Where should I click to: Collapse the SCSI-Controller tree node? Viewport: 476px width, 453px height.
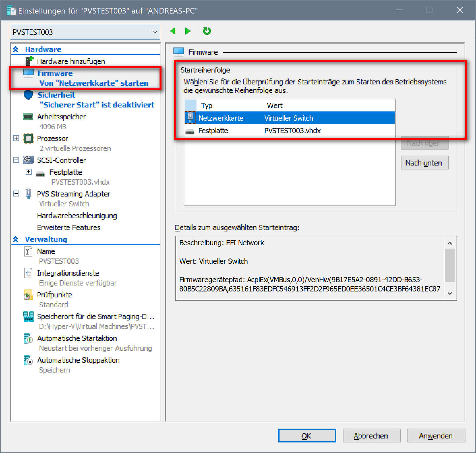(x=16, y=160)
